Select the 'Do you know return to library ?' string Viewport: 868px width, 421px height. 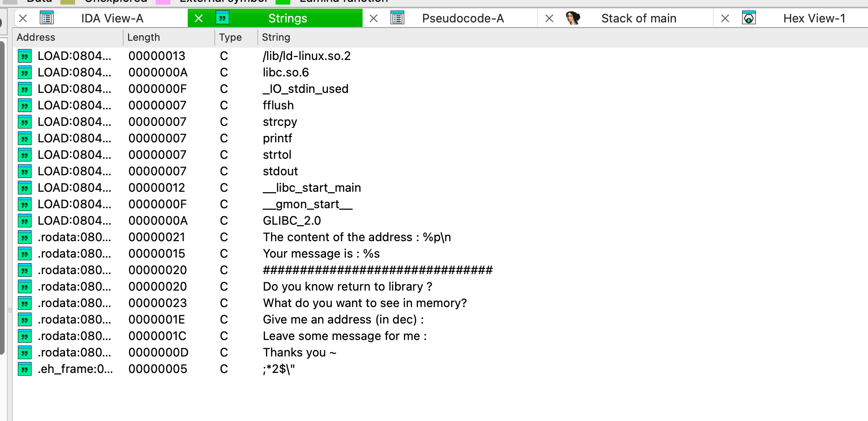coord(347,286)
